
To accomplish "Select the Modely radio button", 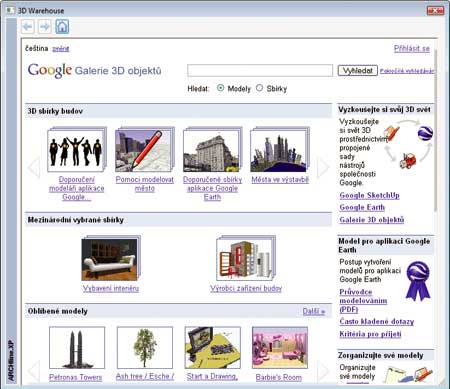I will [220, 88].
